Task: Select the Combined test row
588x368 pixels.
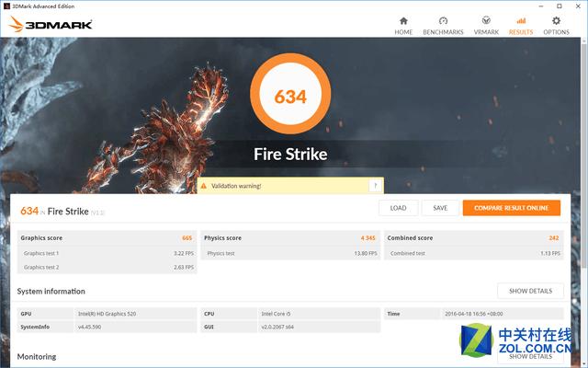Action: pos(474,254)
